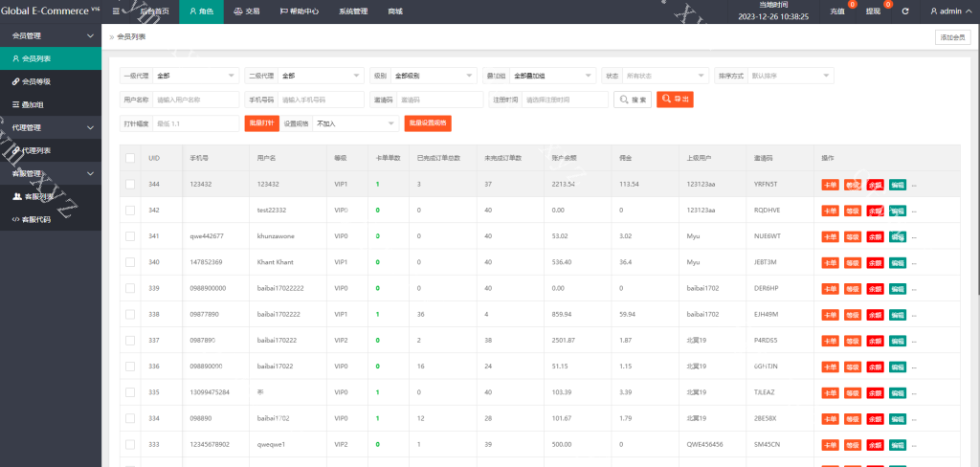Check the row checkbox for UID 342
980x467 pixels.
[130, 211]
